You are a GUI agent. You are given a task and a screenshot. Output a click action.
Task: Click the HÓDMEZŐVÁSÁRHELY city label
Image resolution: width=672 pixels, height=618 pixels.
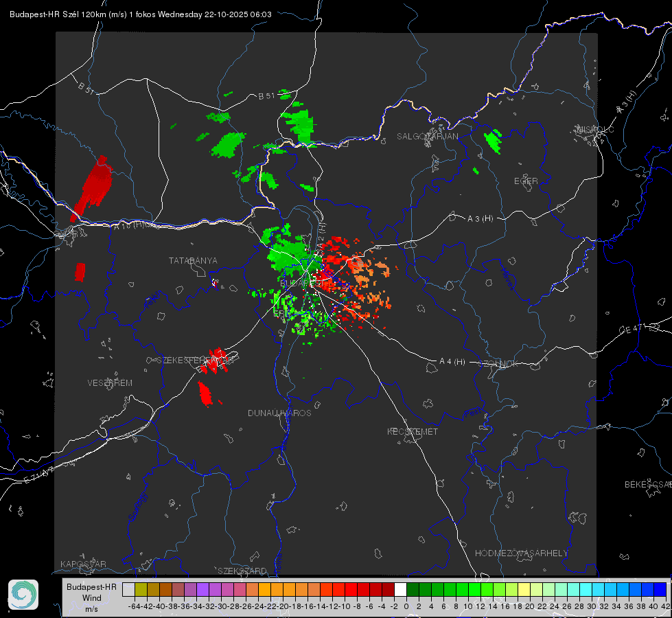521,553
